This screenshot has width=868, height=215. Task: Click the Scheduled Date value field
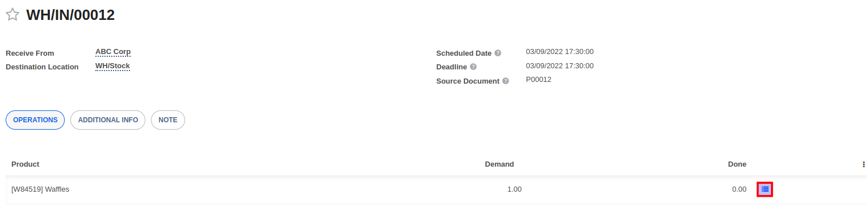[560, 52]
